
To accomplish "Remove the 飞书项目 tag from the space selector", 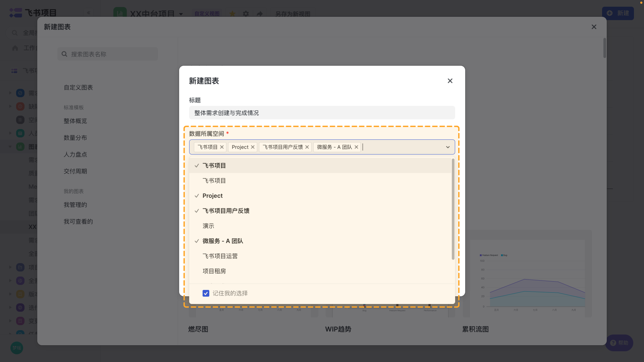I will [x=222, y=147].
